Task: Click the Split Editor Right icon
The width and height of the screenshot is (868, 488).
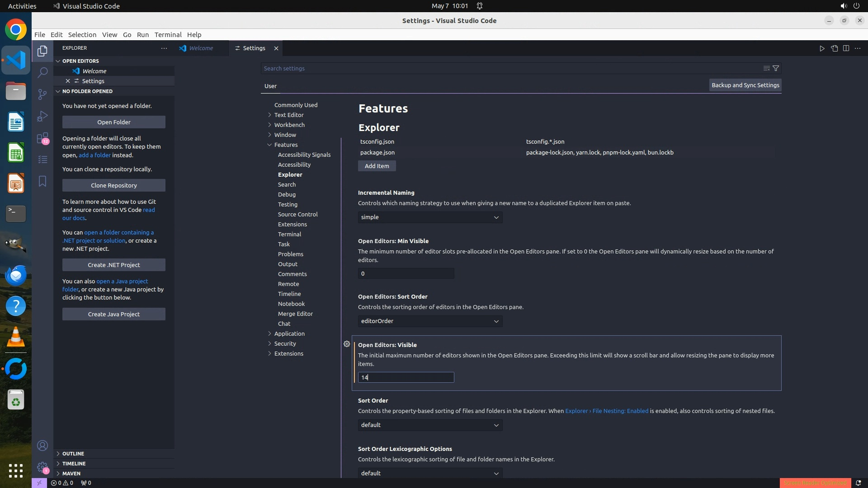Action: (846, 48)
